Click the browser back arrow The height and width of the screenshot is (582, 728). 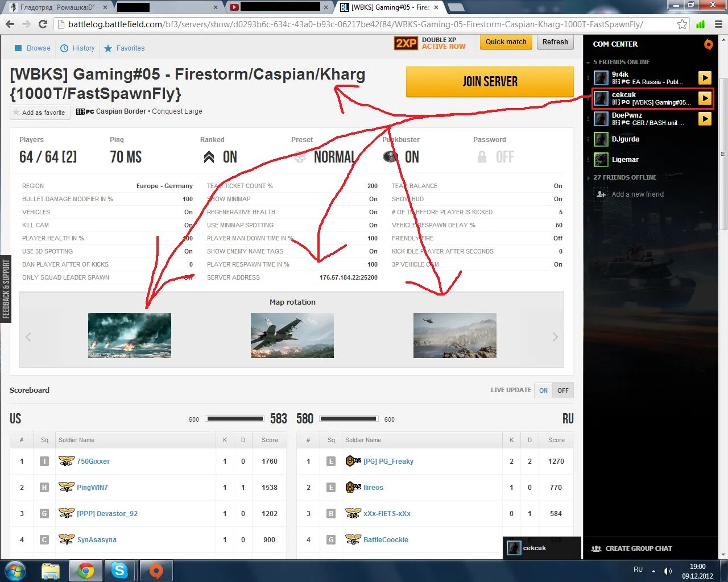pos(10,24)
